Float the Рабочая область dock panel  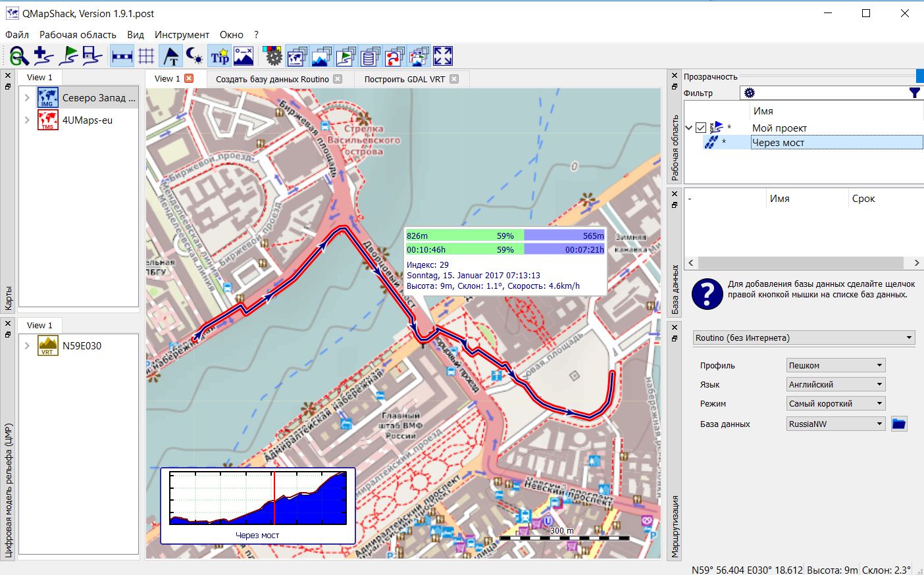pos(675,87)
